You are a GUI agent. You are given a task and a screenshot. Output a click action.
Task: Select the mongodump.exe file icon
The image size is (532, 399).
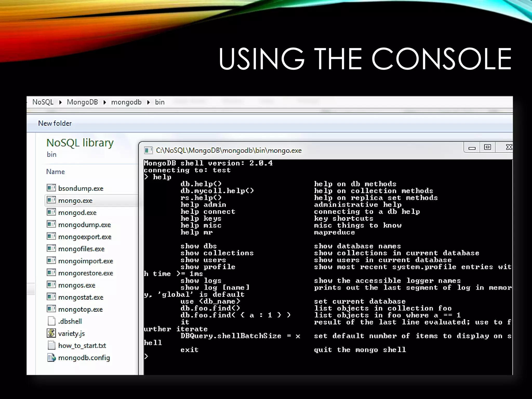[51, 224]
